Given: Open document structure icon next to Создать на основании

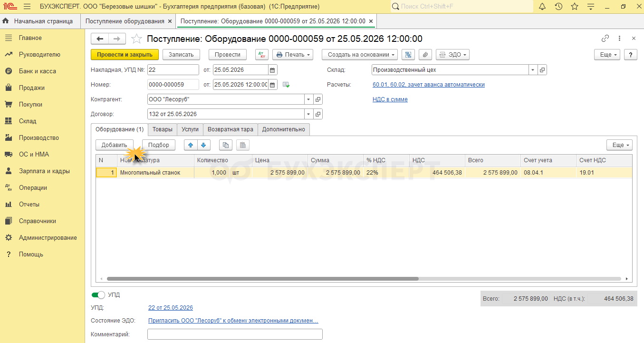Looking at the screenshot, I should point(408,55).
